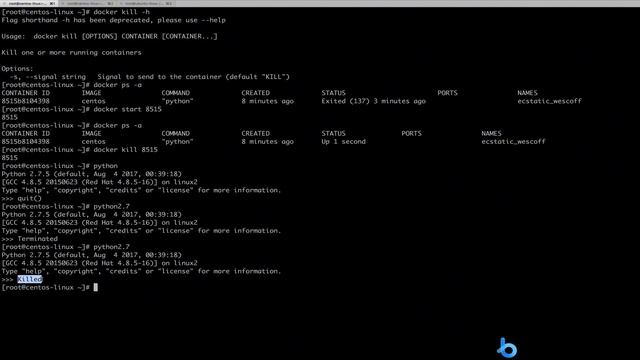The height and width of the screenshot is (360, 640).
Task: Select the highlighted "Killed" word
Action: (x=30, y=279)
